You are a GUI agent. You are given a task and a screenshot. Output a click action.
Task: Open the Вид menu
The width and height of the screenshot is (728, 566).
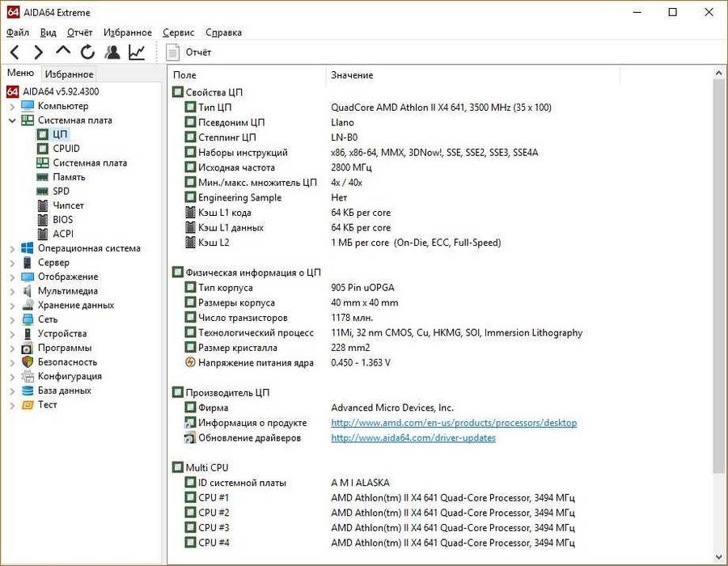(x=48, y=32)
